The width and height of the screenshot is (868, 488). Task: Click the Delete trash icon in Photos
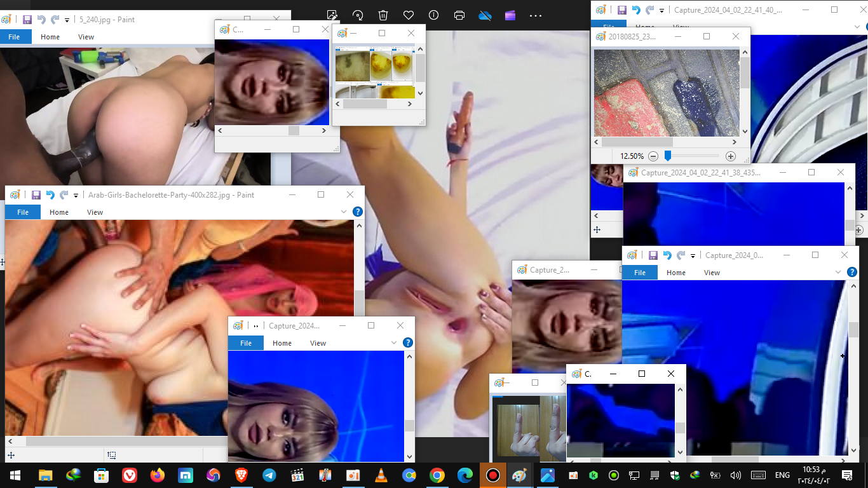click(x=383, y=15)
